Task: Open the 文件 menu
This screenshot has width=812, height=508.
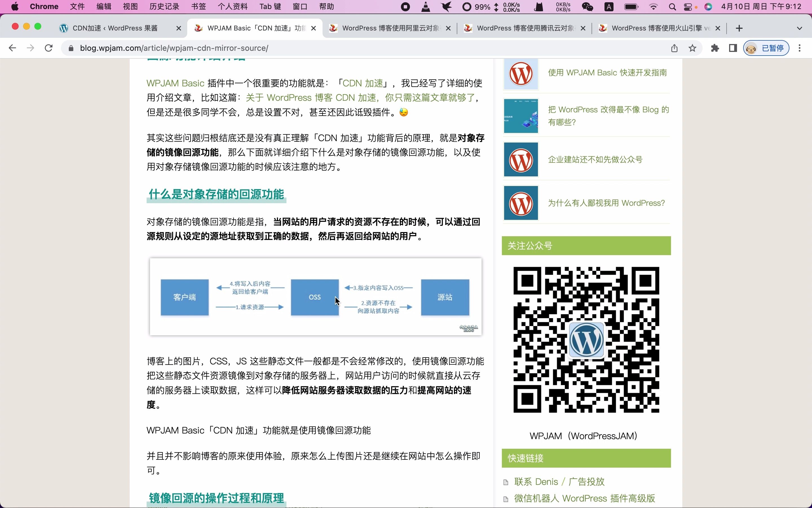Action: [77, 7]
